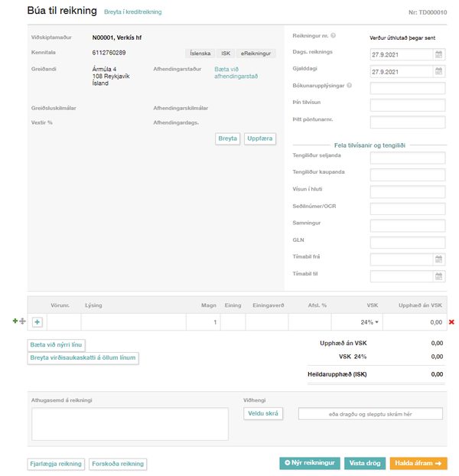The width and height of the screenshot is (459, 476).
Task: Open calendar picker for Dags. reiknings
Action: (438, 54)
